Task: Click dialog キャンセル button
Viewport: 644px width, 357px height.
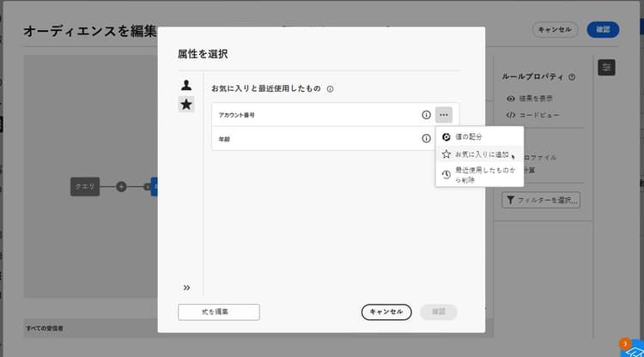Action: 386,312
